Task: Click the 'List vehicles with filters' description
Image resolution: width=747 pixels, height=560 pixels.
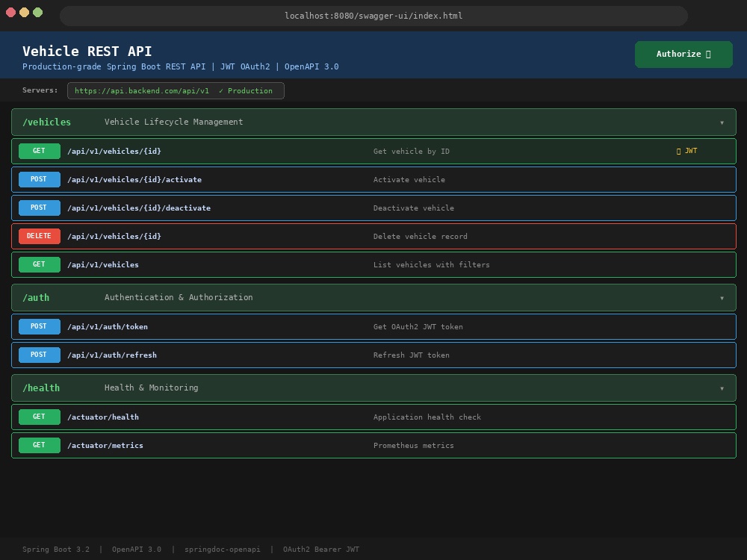Action: tap(431, 265)
